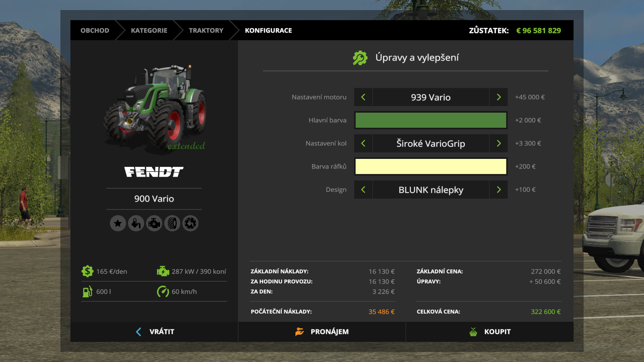Click the design price +100 €
The height and width of the screenshot is (362, 644).
(525, 189)
